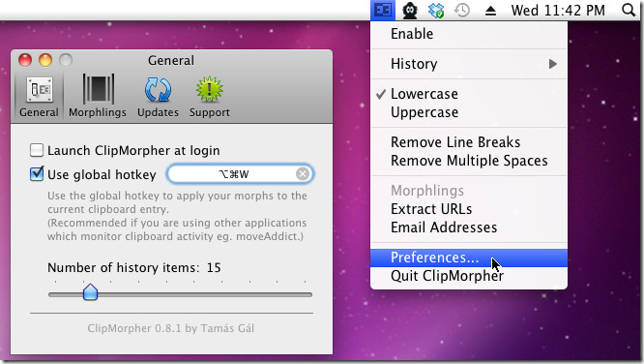This screenshot has height=364, width=644.
Task: Quit ClipMorpher from the menu
Action: pos(469,276)
